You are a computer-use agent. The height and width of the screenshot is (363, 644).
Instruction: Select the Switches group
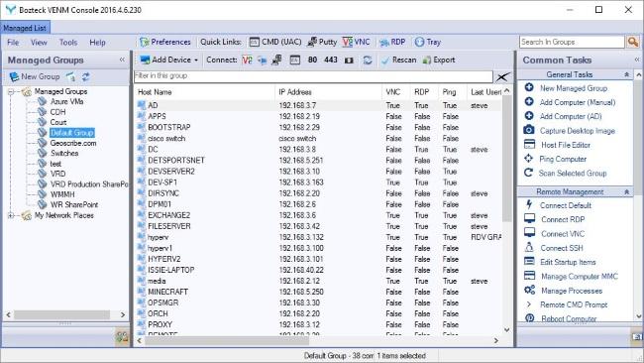click(x=64, y=154)
